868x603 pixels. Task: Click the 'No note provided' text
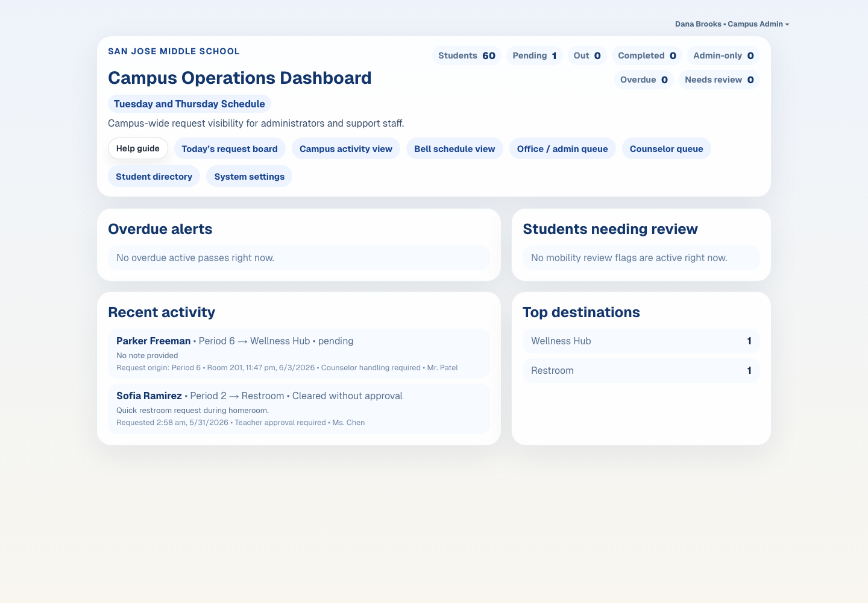[x=147, y=356]
